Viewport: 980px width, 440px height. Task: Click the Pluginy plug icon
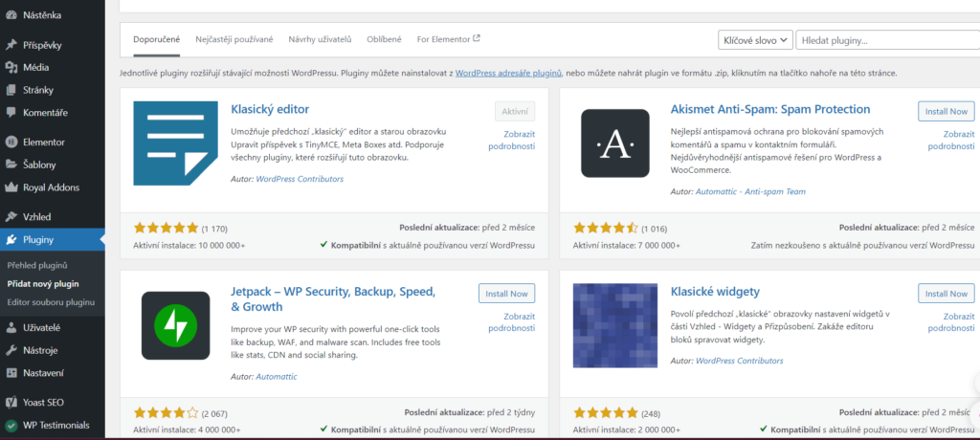(x=11, y=239)
